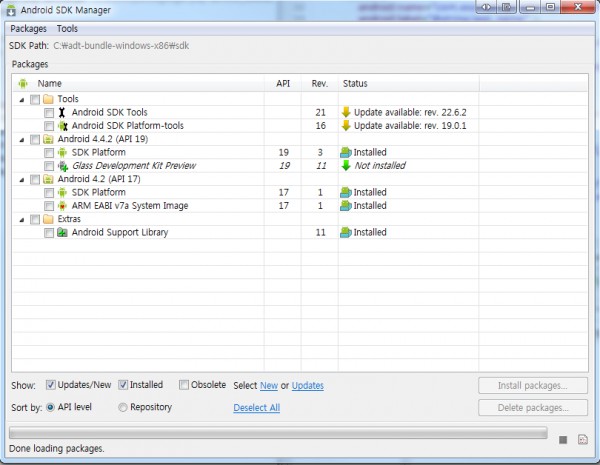Click the update arrow icon for Platform-tools
Image resolution: width=600 pixels, height=465 pixels.
(x=346, y=126)
